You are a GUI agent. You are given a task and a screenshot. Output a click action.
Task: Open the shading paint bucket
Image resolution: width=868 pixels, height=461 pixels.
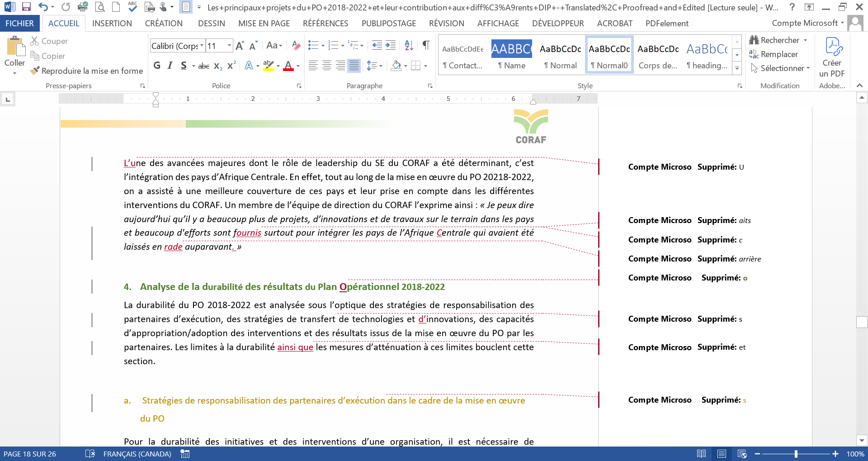396,66
